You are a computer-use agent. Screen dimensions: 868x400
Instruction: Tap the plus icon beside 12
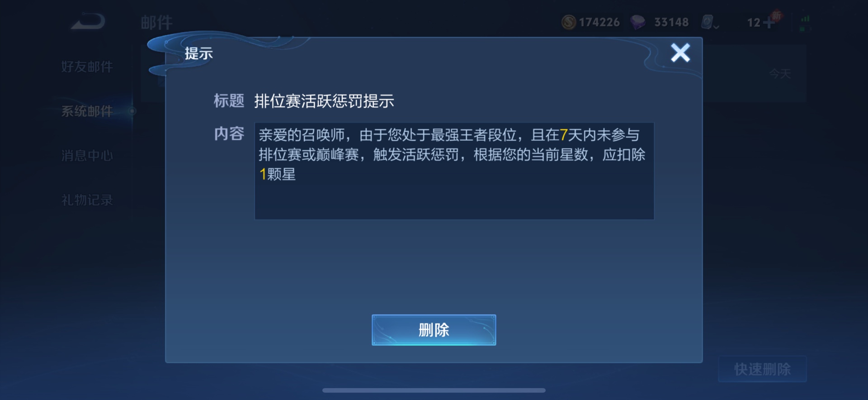769,22
